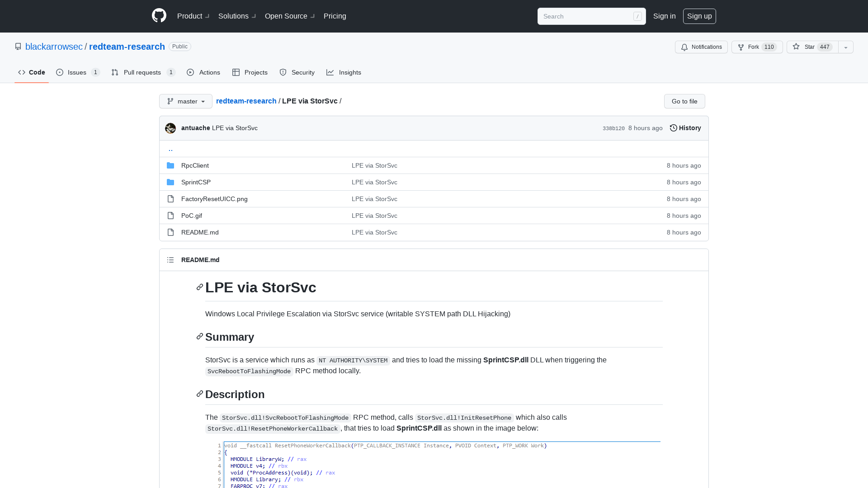The height and width of the screenshot is (488, 868).
Task: Toggle the LPE via StorSvc anchor link
Action: click(x=199, y=287)
